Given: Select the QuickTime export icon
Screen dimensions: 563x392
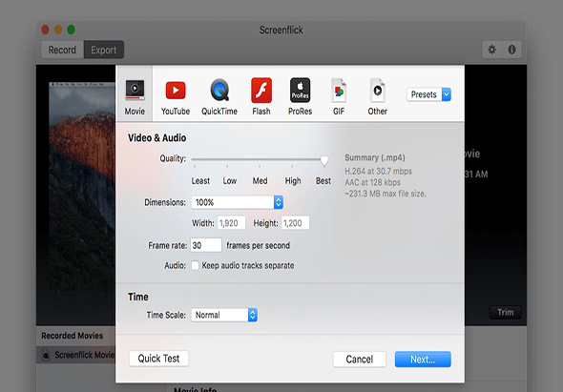Looking at the screenshot, I should point(219,90).
